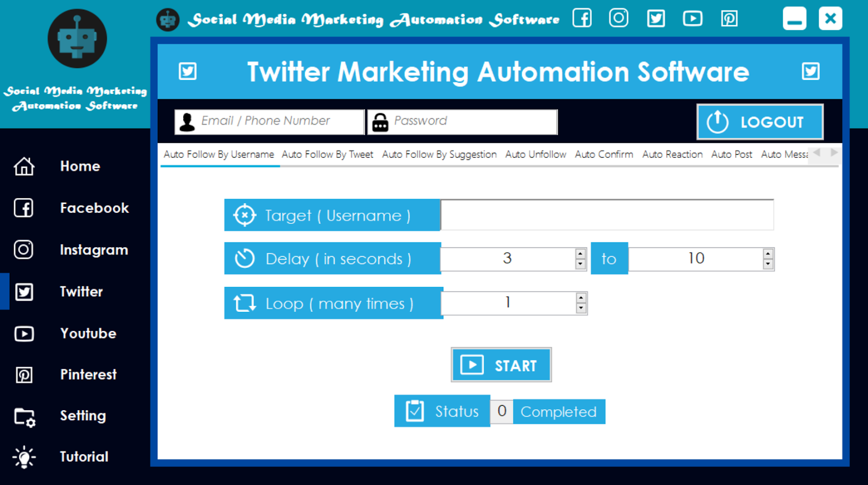
Task: Decrease the maximum delay value
Action: [x=768, y=264]
